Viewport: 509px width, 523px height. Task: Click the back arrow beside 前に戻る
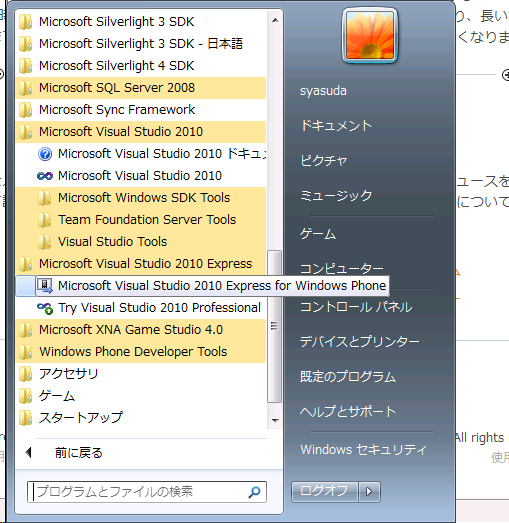click(29, 453)
